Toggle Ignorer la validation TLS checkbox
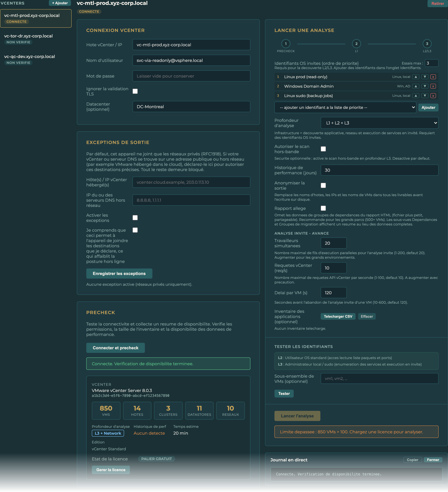This screenshot has height=492, width=448. (135, 91)
